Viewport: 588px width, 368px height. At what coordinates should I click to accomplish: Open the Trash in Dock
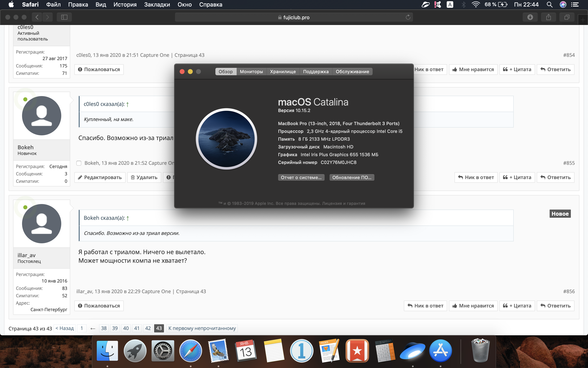point(480,350)
